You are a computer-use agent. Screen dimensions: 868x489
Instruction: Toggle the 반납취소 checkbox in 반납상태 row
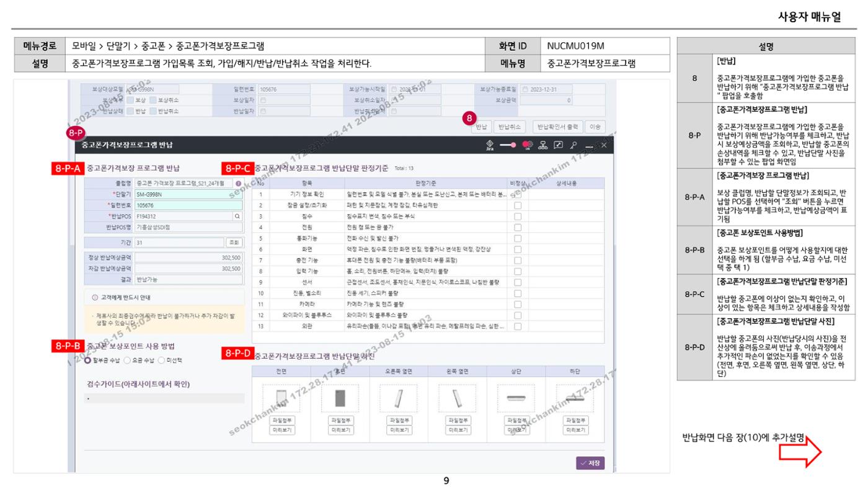pos(152,111)
